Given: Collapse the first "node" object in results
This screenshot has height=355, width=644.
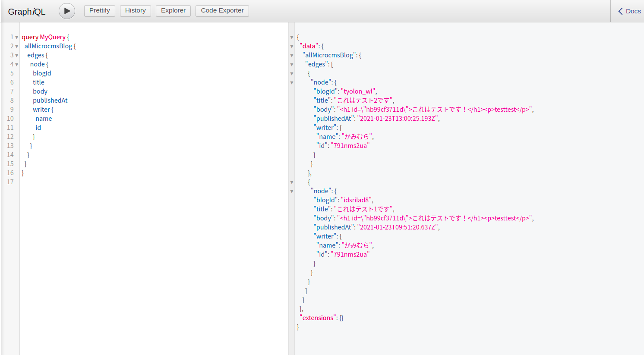Looking at the screenshot, I should [292, 83].
